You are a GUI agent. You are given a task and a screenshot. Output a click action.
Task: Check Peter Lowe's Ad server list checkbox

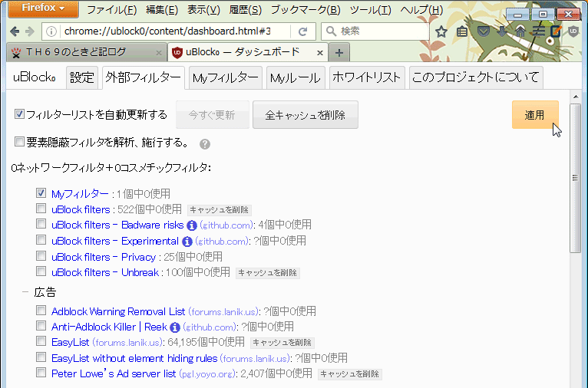(x=41, y=373)
